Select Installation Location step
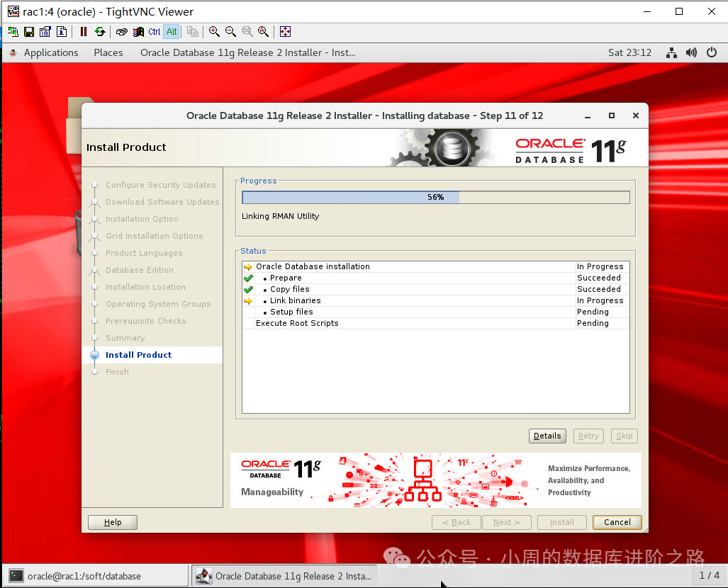Image resolution: width=728 pixels, height=588 pixels. [145, 287]
